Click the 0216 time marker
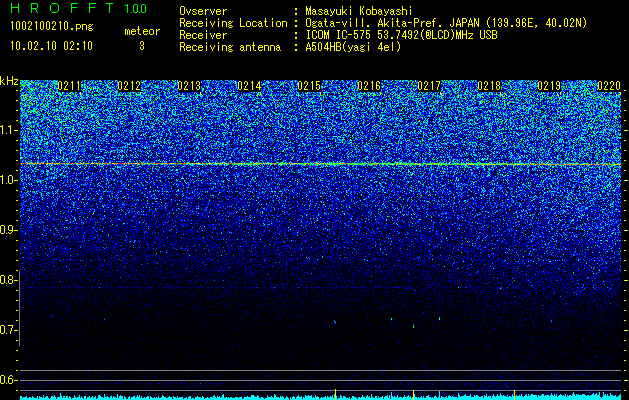The height and width of the screenshot is (400, 629). click(369, 86)
